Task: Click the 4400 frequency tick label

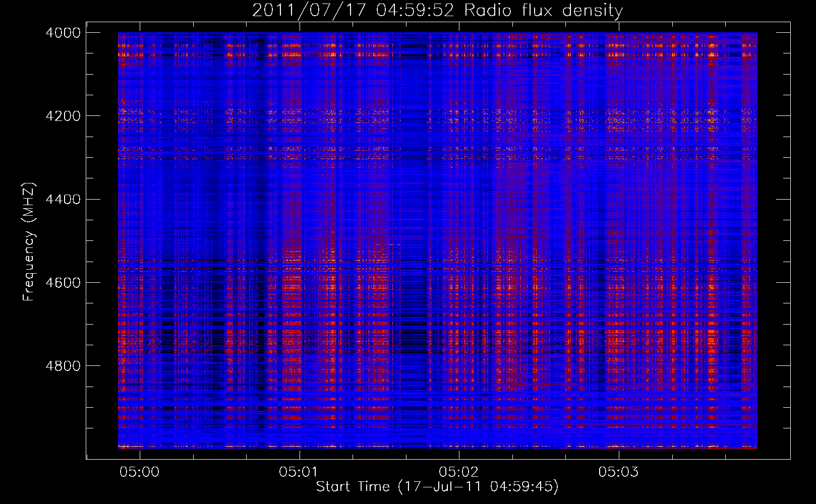Action: tap(63, 200)
